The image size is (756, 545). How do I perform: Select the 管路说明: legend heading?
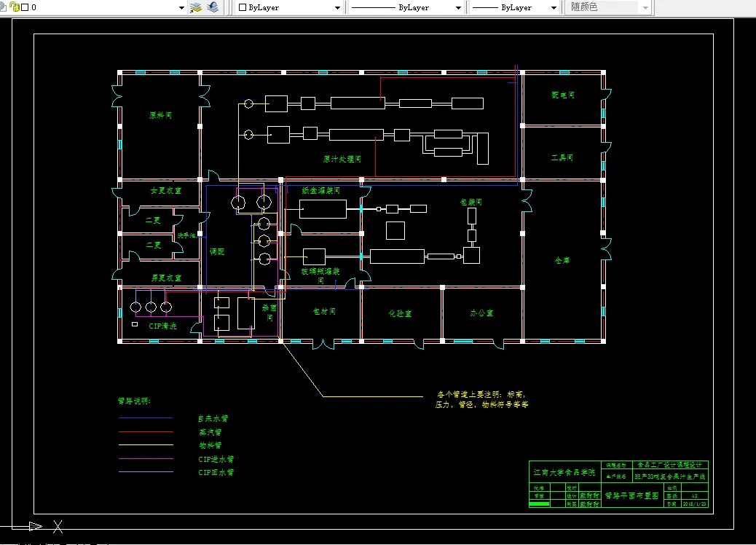point(135,401)
